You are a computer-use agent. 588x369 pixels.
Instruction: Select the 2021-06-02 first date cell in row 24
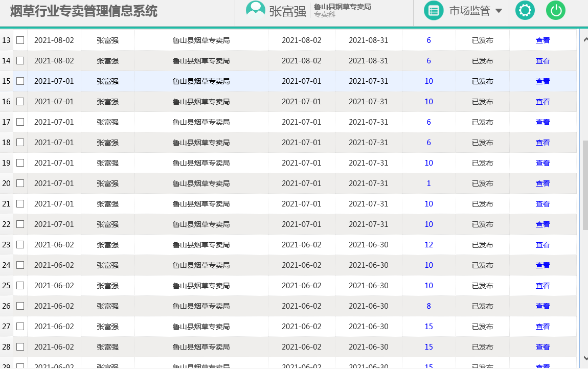click(x=54, y=265)
